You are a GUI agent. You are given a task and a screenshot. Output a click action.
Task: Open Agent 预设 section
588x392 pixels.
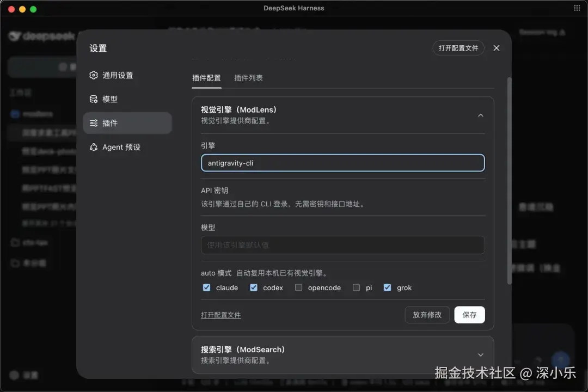point(127,147)
